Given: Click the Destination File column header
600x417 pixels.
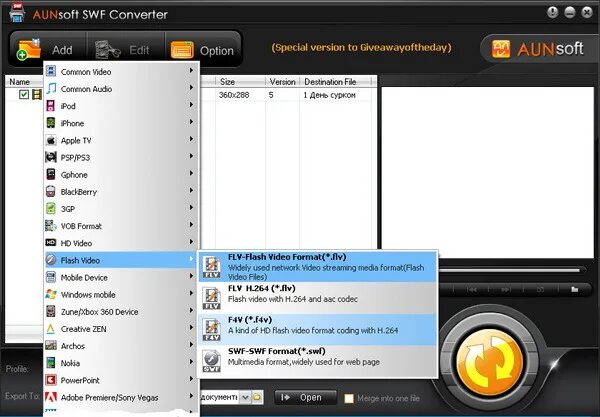Looking at the screenshot, I should pos(335,81).
